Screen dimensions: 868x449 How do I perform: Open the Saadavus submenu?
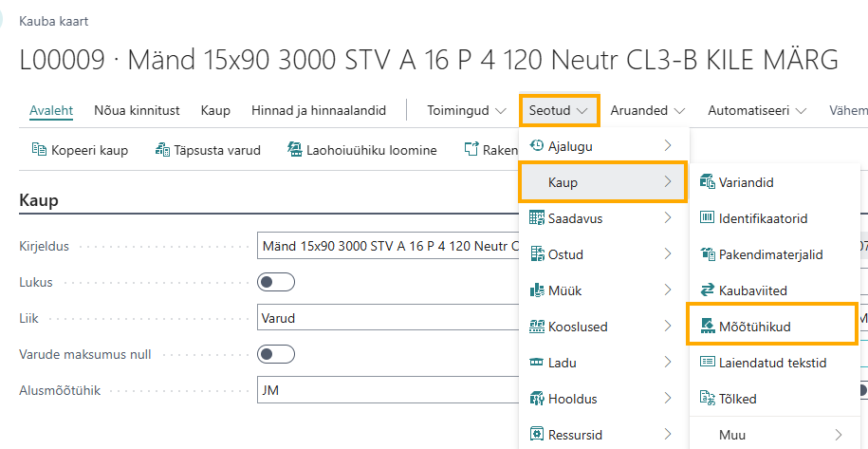601,218
